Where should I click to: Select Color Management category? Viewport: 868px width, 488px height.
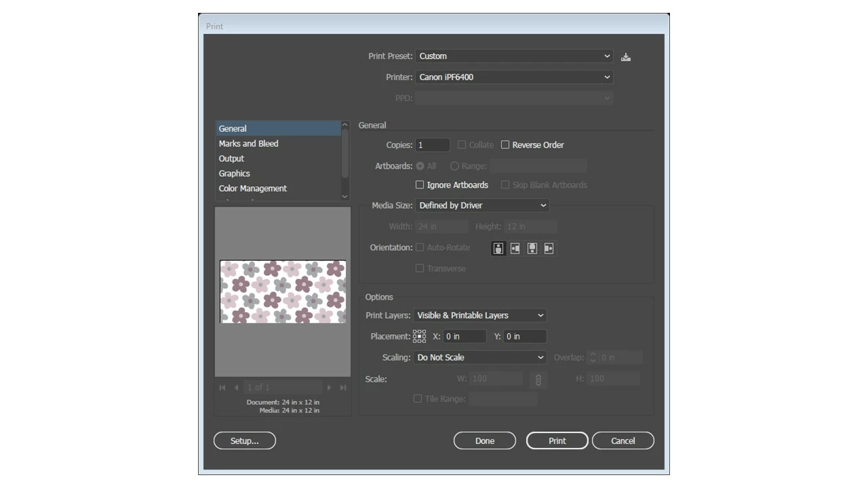(x=278, y=188)
